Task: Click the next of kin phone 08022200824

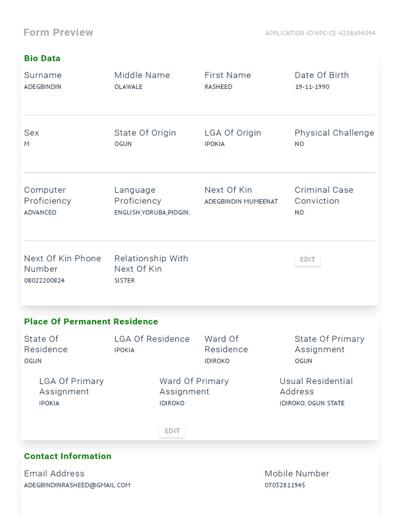Action: (x=44, y=281)
